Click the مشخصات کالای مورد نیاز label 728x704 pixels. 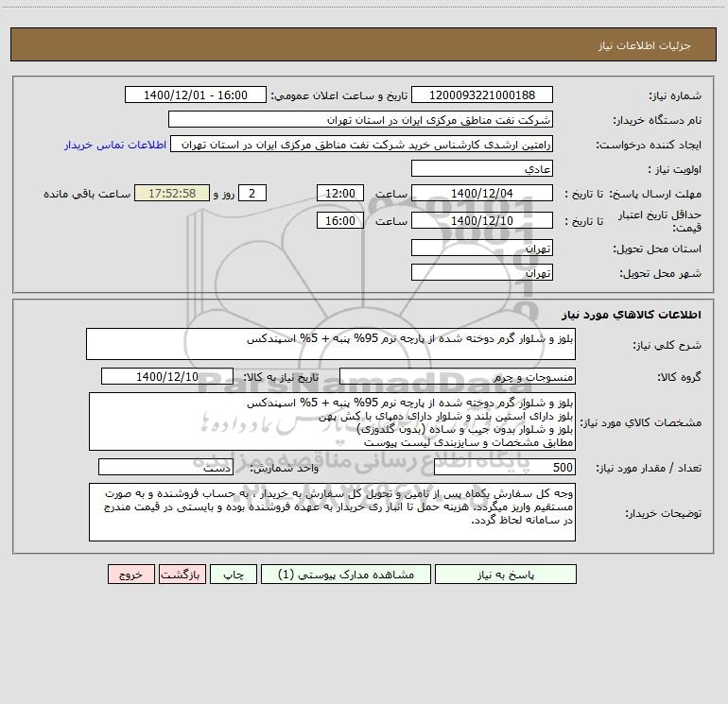(641, 422)
